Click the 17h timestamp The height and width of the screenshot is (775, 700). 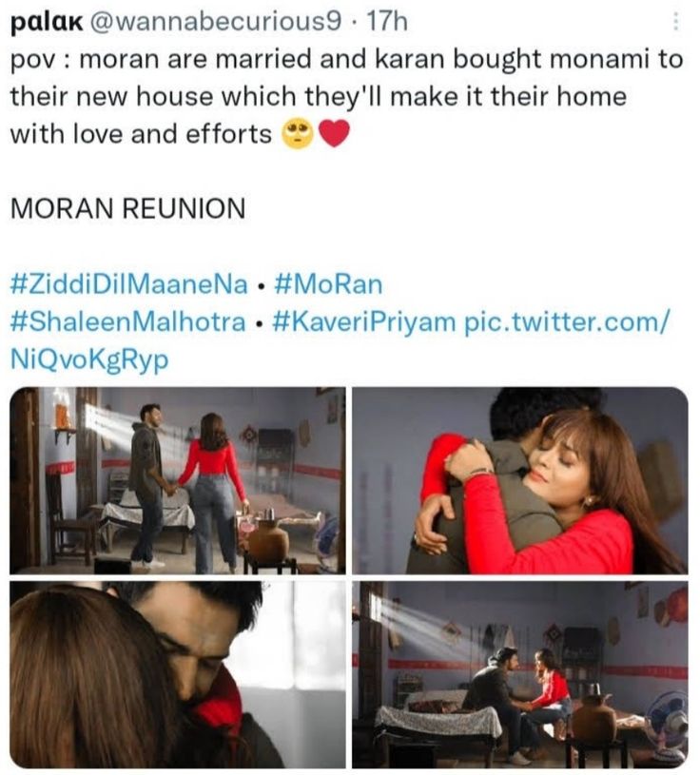point(386,22)
